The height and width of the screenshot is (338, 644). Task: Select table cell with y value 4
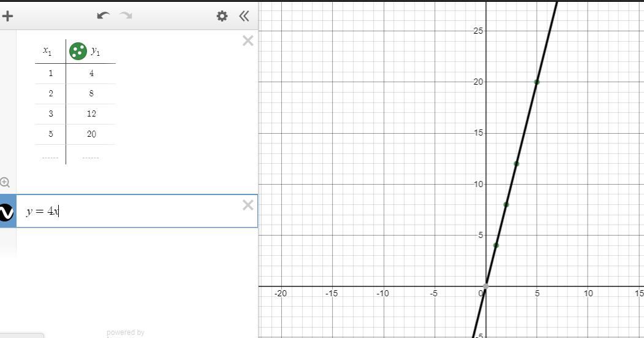click(x=91, y=73)
